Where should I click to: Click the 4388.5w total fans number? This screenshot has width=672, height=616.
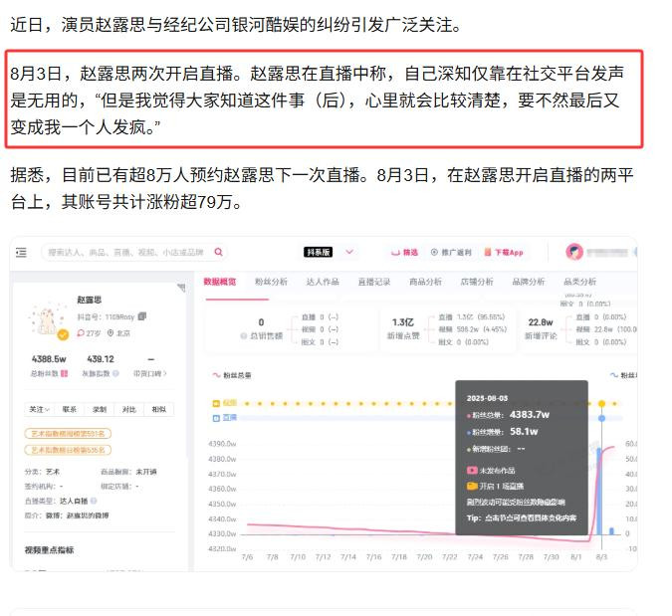point(49,359)
